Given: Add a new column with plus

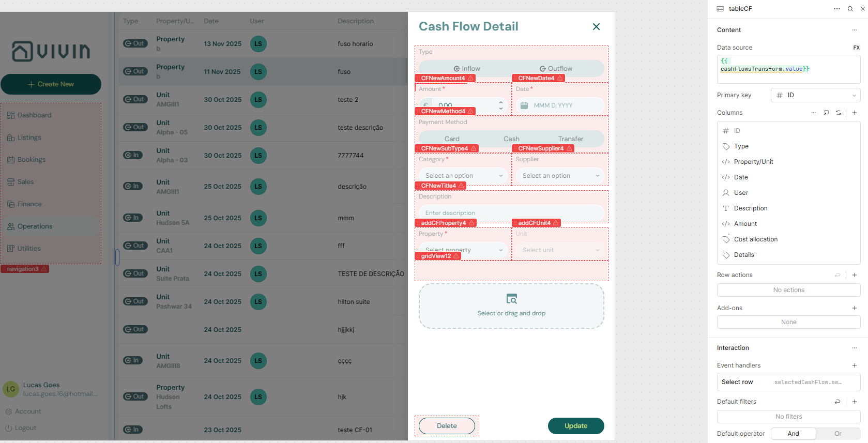Looking at the screenshot, I should (855, 113).
